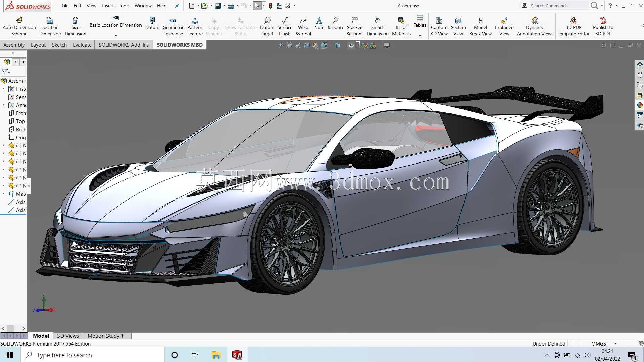
Task: Click the Auto Dimension Scheme tool
Action: pyautogui.click(x=19, y=27)
